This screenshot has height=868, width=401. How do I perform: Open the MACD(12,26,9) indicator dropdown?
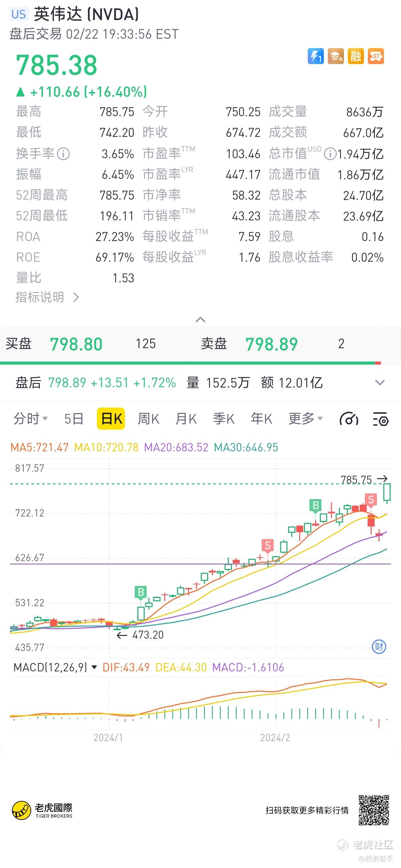pos(55,667)
